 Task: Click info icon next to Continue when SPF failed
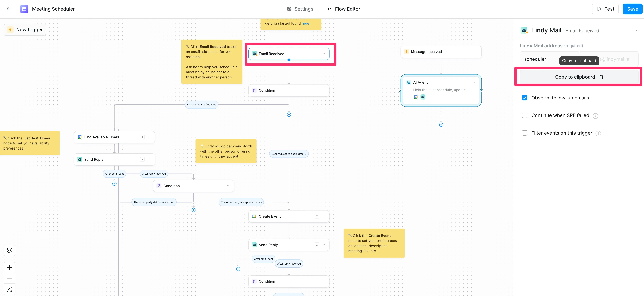[595, 116]
